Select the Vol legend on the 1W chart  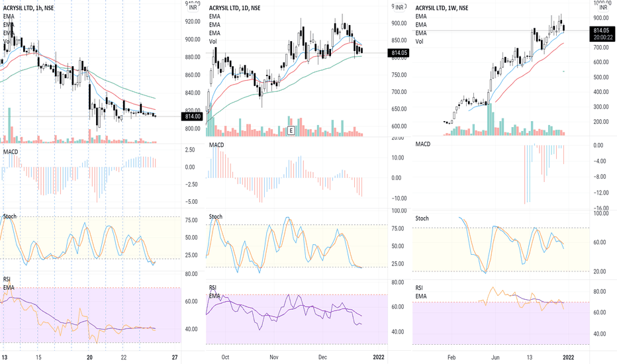[420, 41]
